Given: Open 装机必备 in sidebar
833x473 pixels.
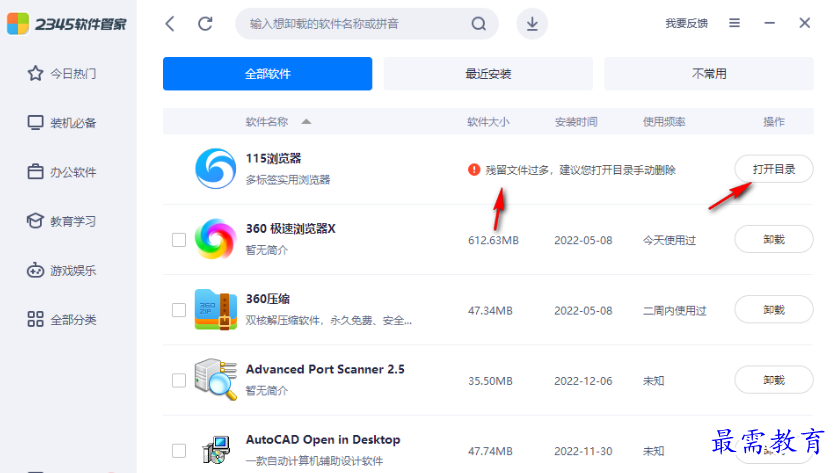Looking at the screenshot, I should [x=62, y=123].
